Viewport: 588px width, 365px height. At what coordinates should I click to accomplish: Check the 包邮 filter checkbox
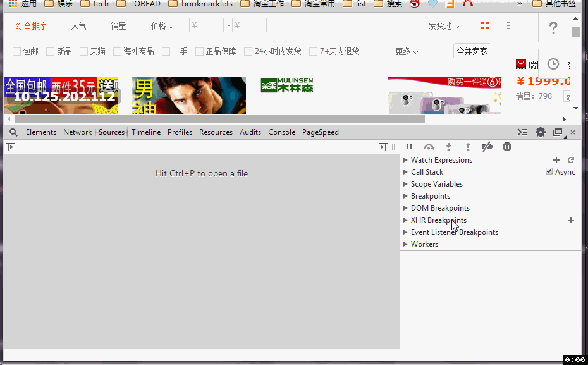click(x=17, y=52)
